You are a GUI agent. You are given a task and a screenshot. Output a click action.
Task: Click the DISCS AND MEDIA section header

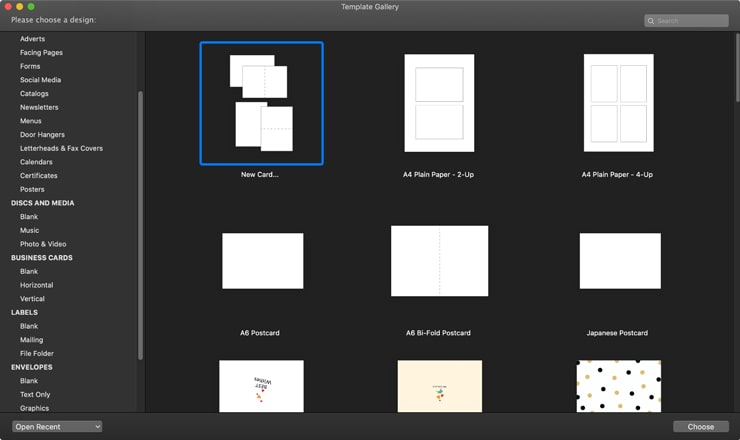coord(42,203)
